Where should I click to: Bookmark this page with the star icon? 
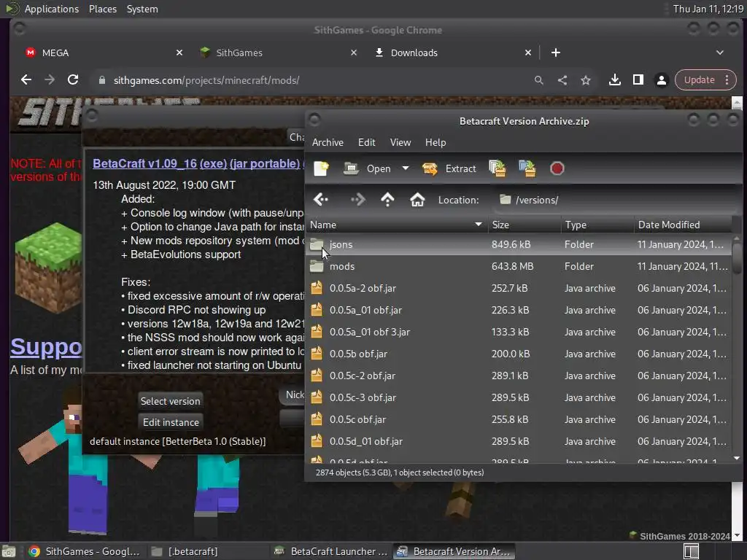586,80
